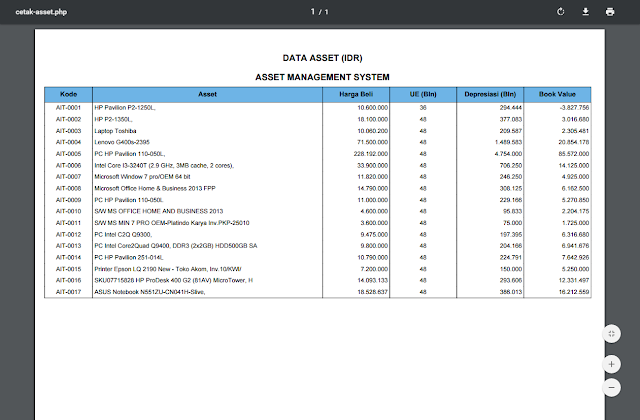The image size is (640, 420).
Task: Select code AIT-0006
Action: tap(69, 165)
